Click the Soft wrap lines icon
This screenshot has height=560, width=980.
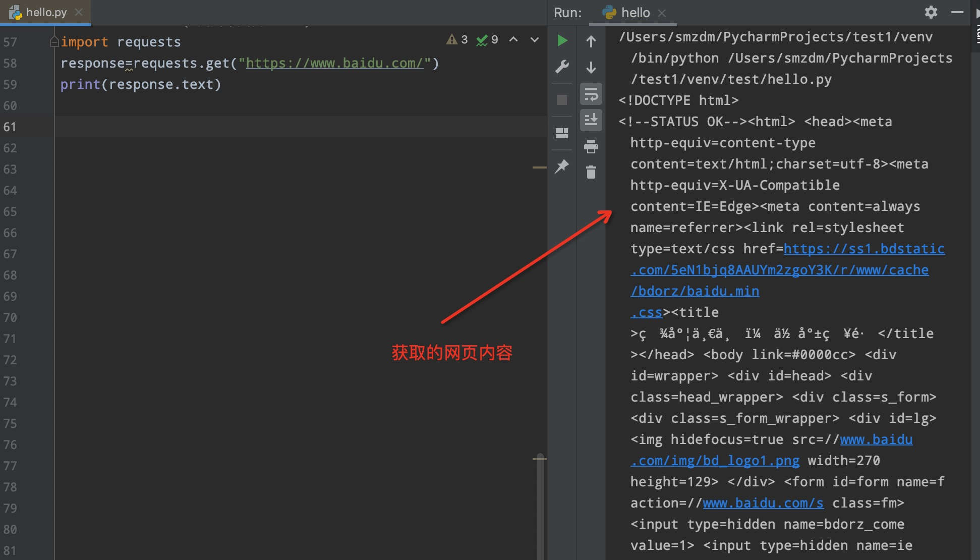590,92
